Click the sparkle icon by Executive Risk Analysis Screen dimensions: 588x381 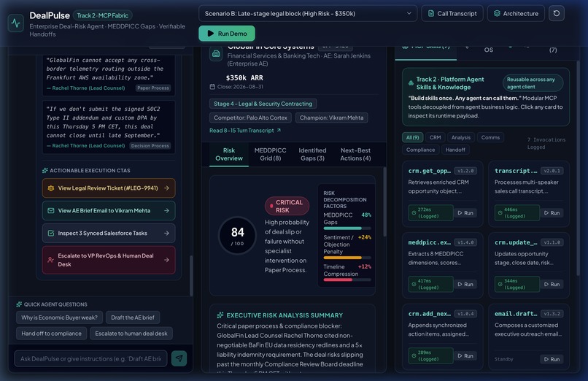220,315
